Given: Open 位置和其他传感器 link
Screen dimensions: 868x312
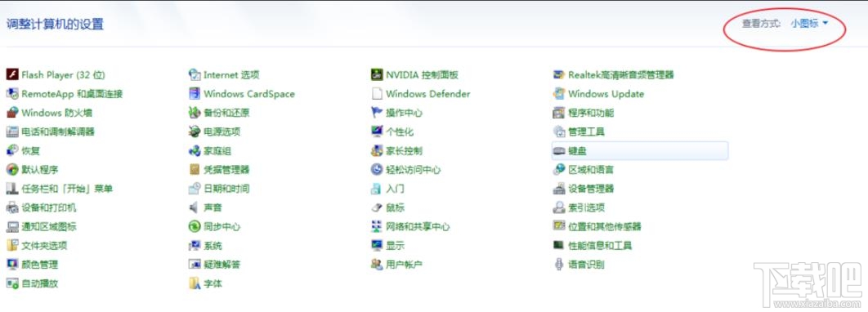Looking at the screenshot, I should (605, 226).
